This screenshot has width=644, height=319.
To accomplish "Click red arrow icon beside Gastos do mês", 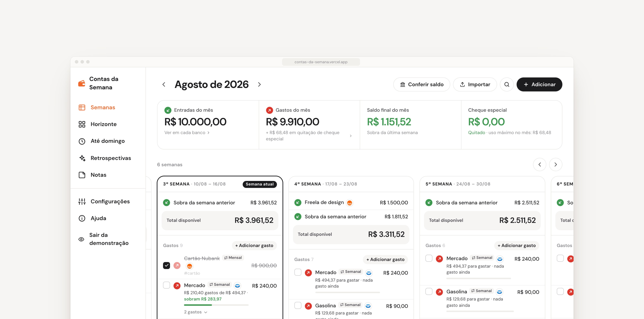I will (269, 110).
